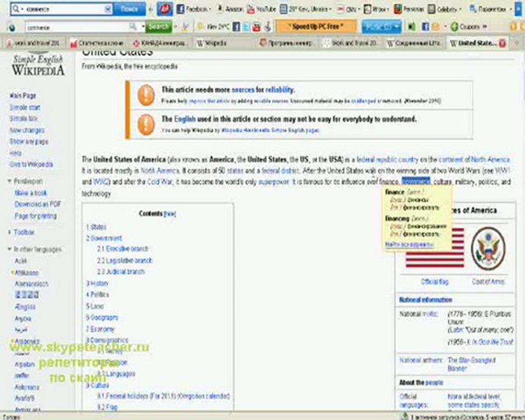Viewport: 525px width, 420px height.
Task: Open the New changes sidebar link
Action: 27,130
